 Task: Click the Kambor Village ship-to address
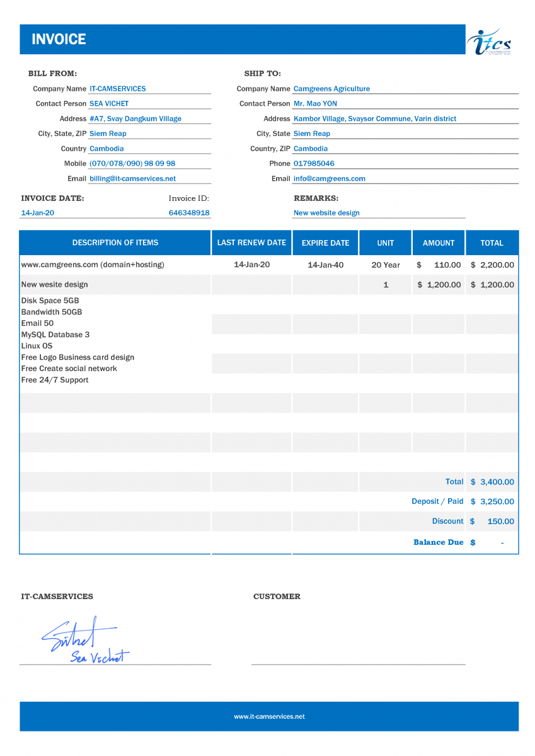coord(375,118)
